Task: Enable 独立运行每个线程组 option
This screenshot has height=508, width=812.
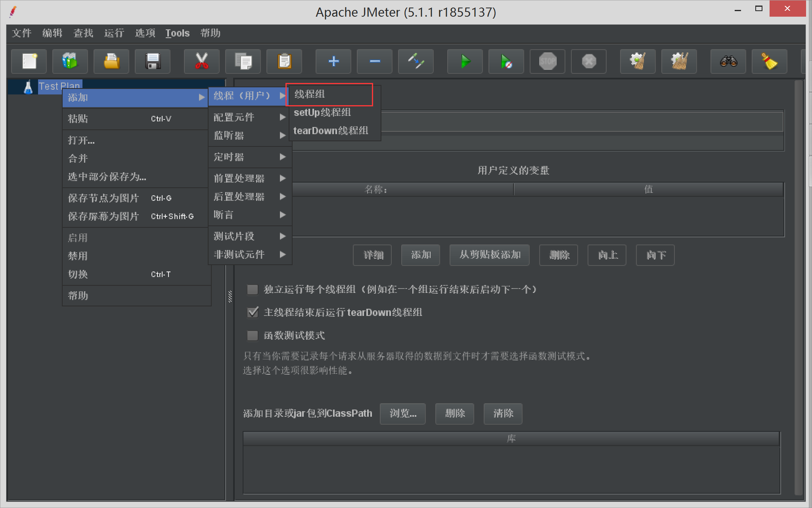Action: (252, 290)
